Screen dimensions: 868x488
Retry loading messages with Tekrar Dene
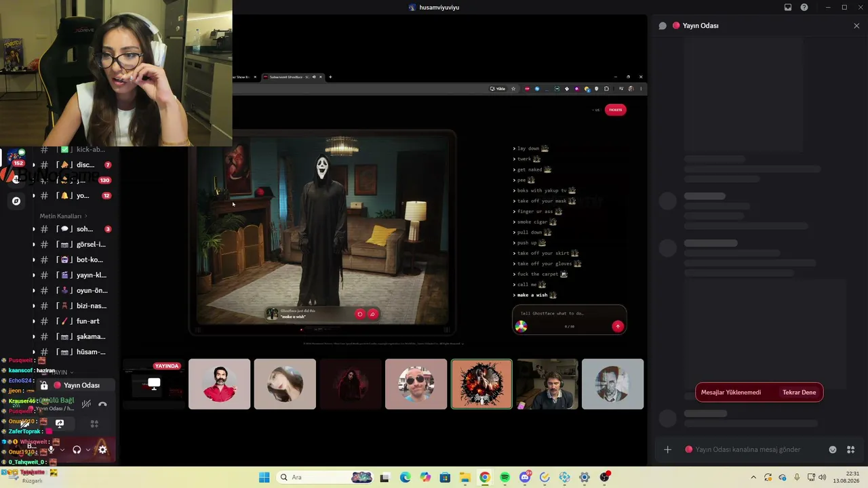pos(800,392)
